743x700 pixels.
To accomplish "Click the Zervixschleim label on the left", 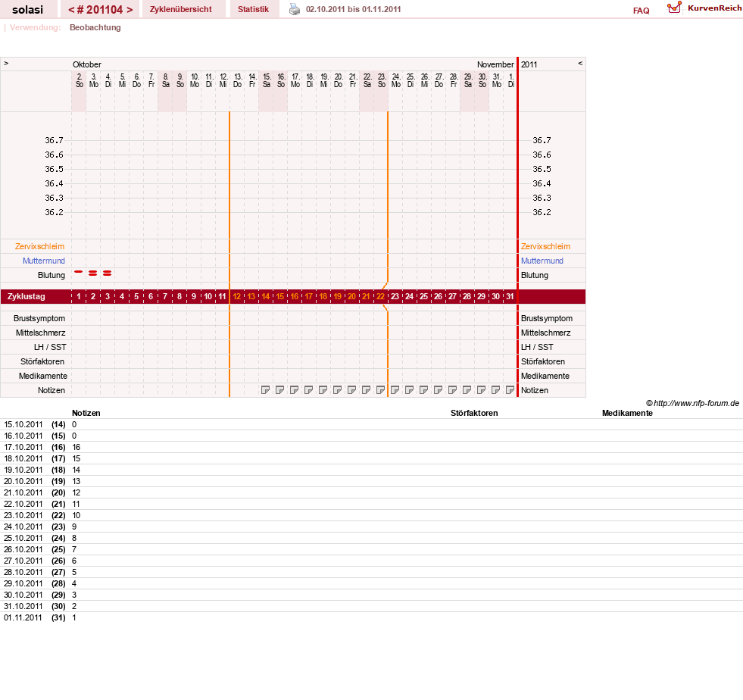I will [40, 246].
